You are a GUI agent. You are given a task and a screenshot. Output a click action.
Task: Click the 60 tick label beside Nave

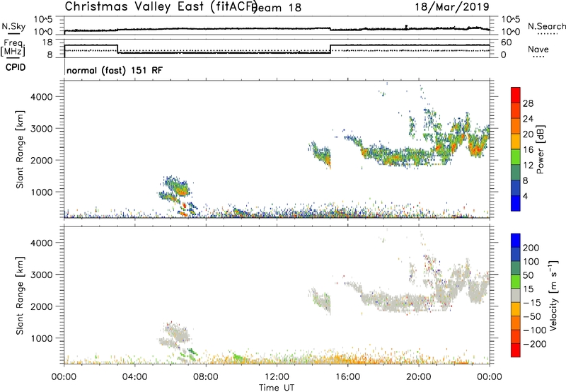click(x=507, y=42)
